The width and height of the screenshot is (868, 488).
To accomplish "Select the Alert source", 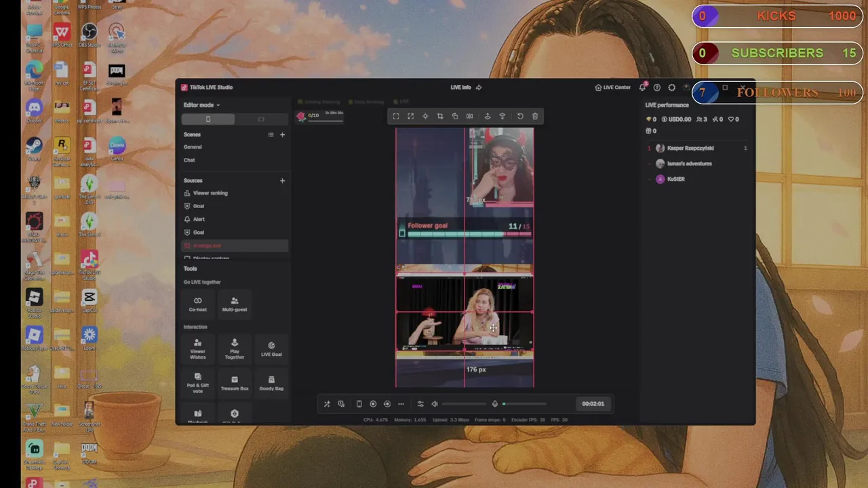I will tap(235, 219).
